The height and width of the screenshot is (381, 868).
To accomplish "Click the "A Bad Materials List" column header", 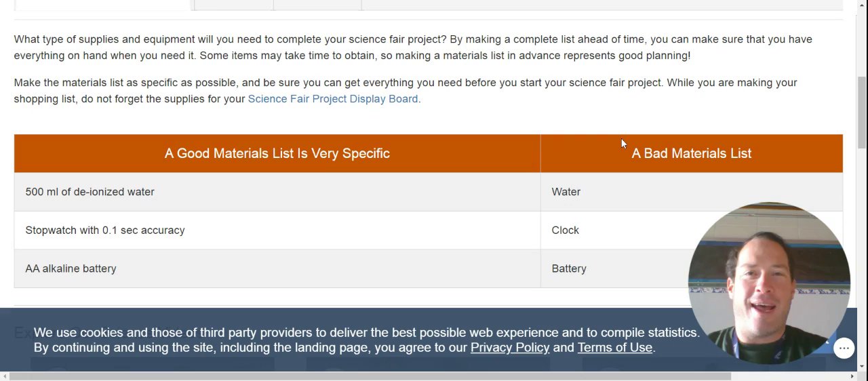I will point(691,154).
